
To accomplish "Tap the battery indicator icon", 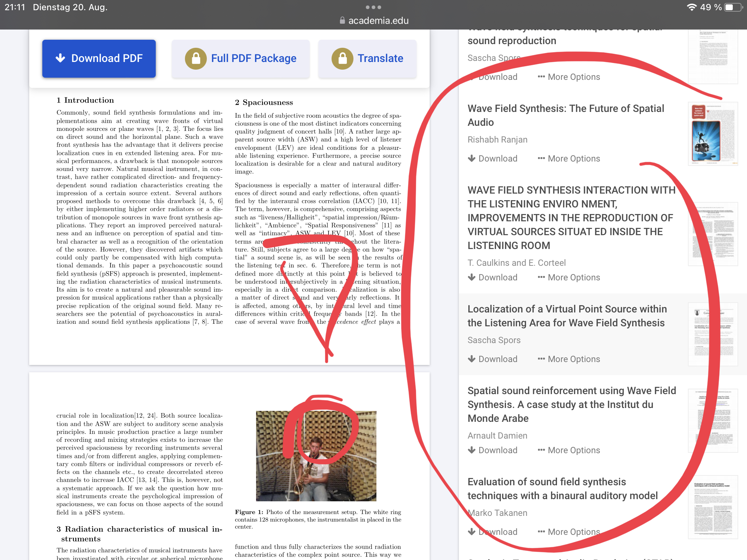I will [x=734, y=7].
